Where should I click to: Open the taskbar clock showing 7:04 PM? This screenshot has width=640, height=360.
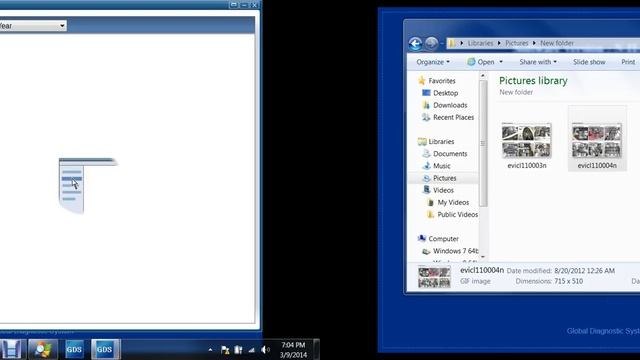point(293,350)
